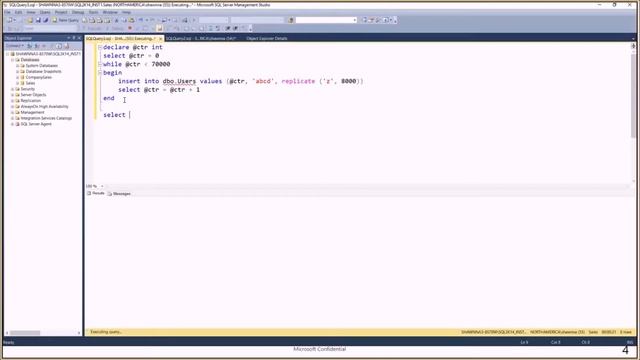Click the Save All toolbar icon
640x360 pixels.
click(45, 20)
